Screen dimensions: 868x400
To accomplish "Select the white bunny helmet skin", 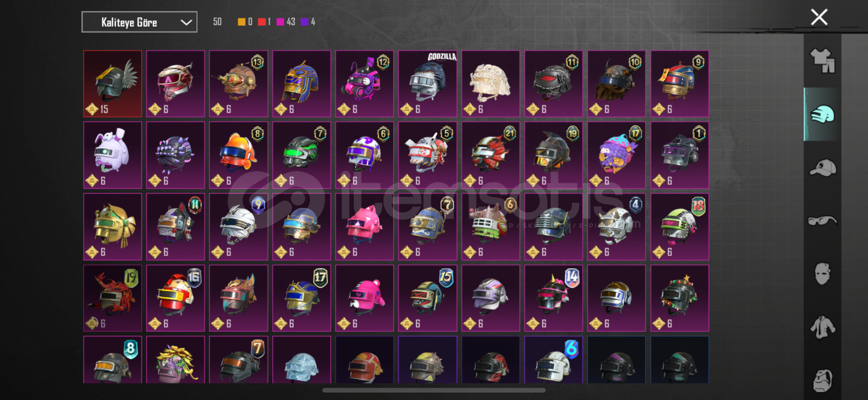I will click(x=113, y=155).
